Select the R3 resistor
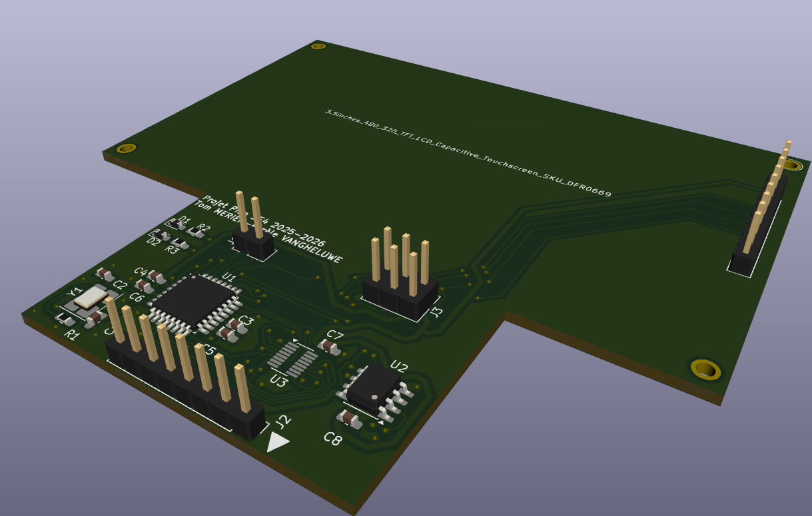Image resolution: width=812 pixels, height=516 pixels. tap(179, 243)
